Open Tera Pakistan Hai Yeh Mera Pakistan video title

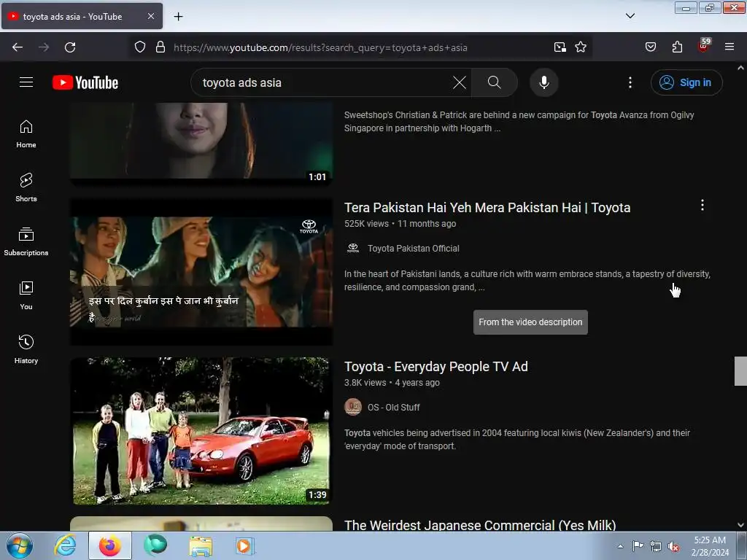pyautogui.click(x=487, y=208)
